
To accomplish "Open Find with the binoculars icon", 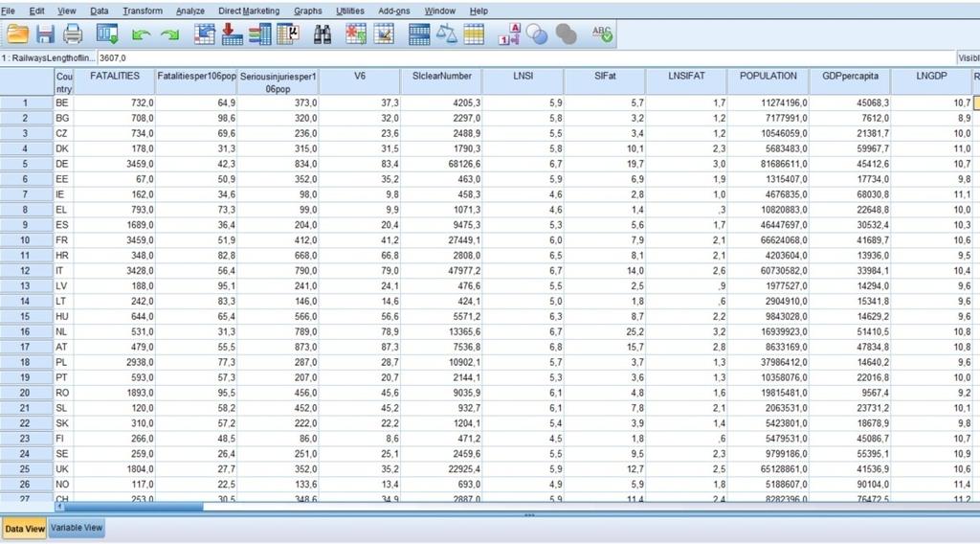I will pos(323,34).
